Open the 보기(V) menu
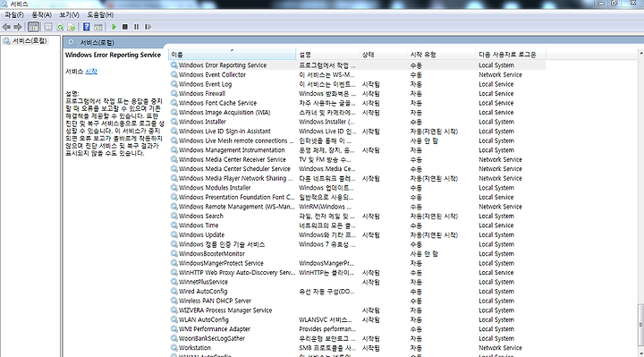 pos(69,15)
